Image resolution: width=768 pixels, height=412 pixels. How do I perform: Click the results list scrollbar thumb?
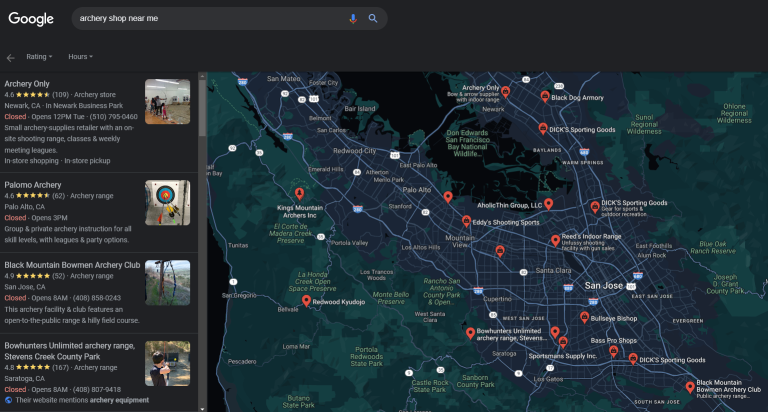tap(202, 108)
